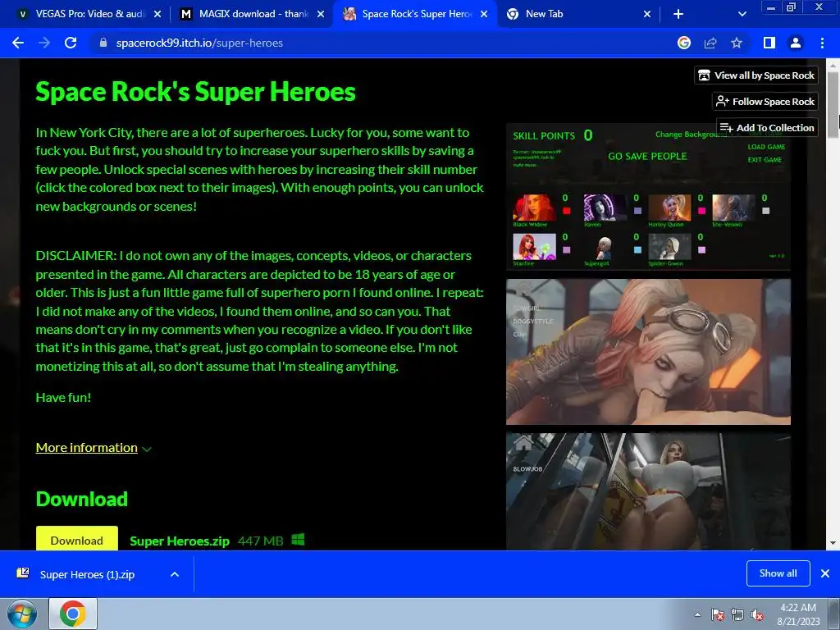Click View all by Space Rock
Viewport: 840px width, 630px height.
[x=756, y=75]
